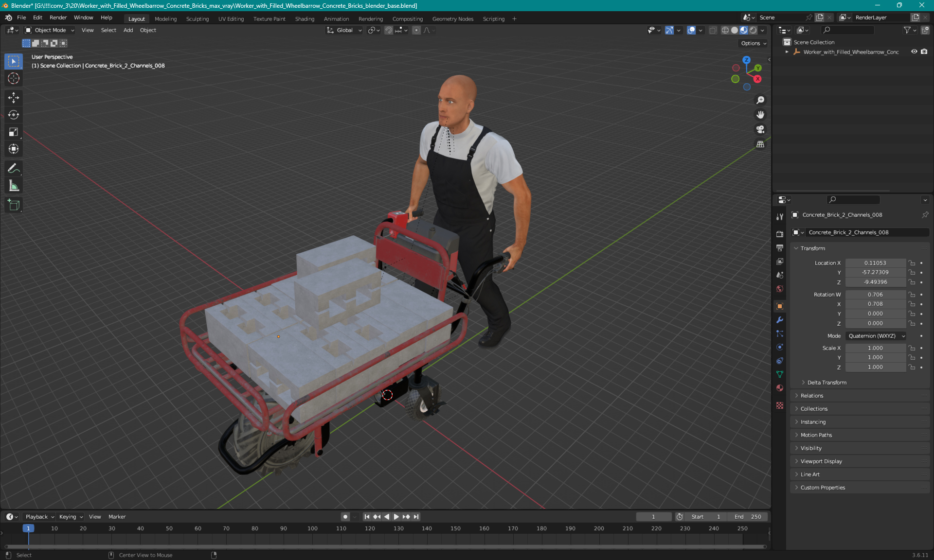Expand Delta Transform section
This screenshot has height=560, width=934.
tap(826, 383)
